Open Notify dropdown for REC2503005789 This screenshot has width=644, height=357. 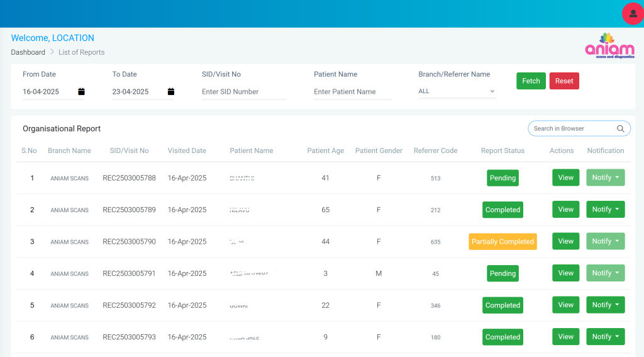coord(605,210)
